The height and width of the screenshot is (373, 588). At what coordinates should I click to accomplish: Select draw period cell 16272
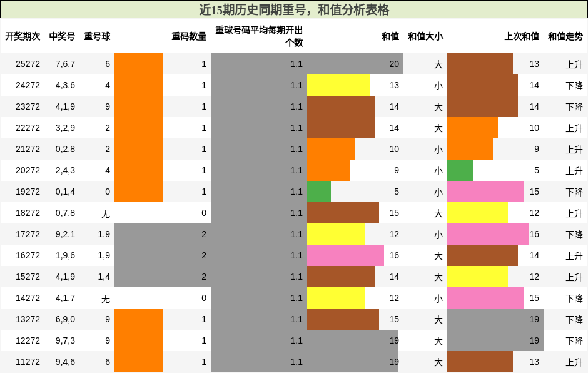click(28, 255)
